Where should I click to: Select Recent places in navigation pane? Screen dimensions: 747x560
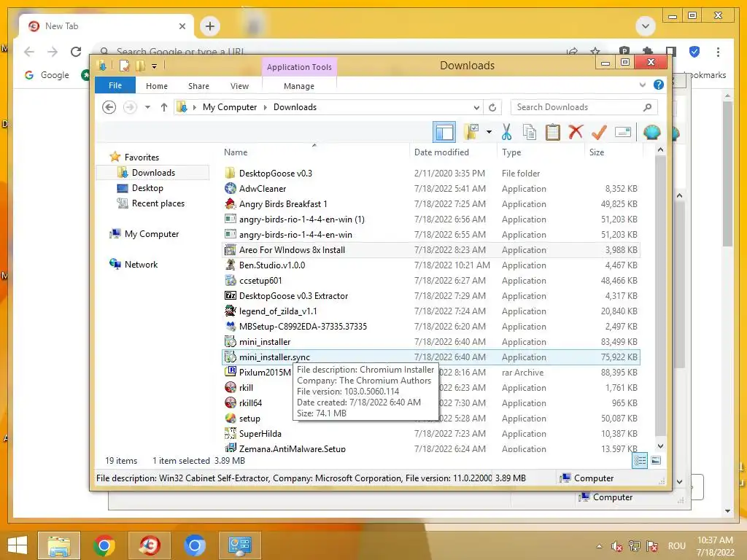[x=158, y=203]
